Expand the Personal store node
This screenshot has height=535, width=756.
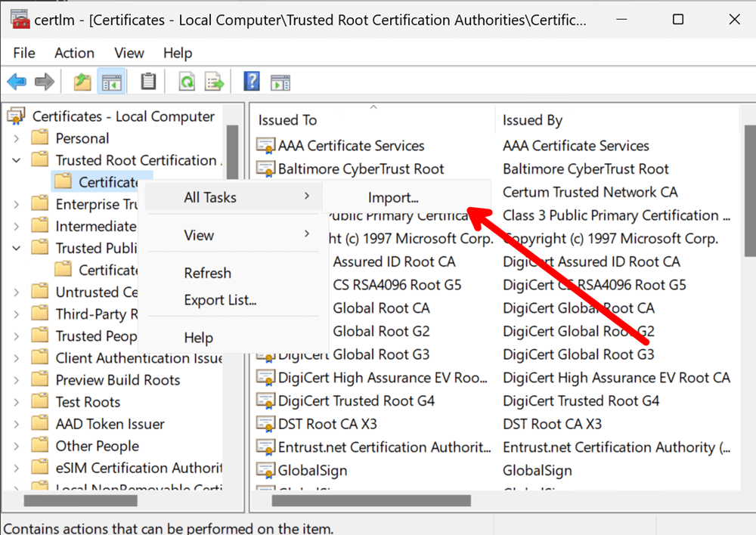pyautogui.click(x=17, y=138)
